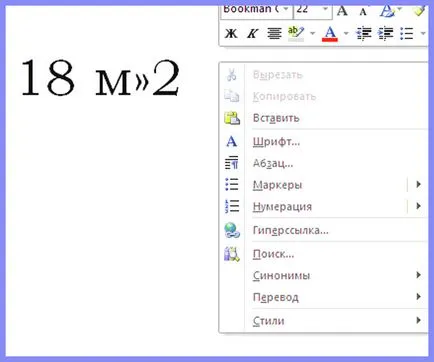The width and height of the screenshot is (434, 362).
Task: Shrink font size with small A
Action: pyautogui.click(x=363, y=11)
